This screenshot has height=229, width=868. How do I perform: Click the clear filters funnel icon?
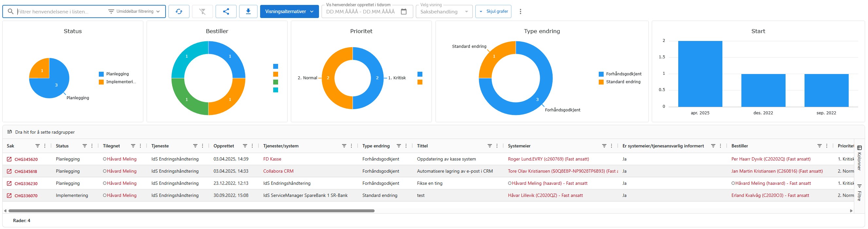pos(202,11)
